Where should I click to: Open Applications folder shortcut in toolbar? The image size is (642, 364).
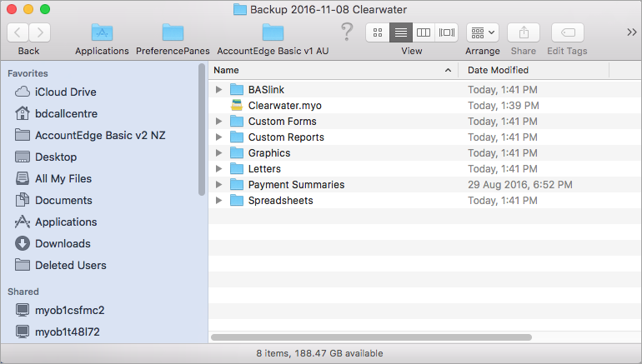tap(102, 33)
